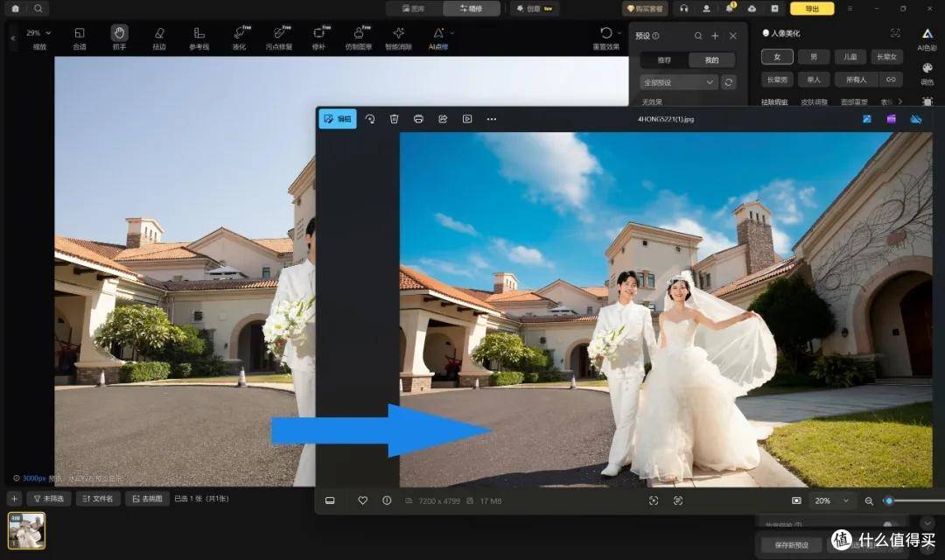Select the 长辈女 portrait category
The height and width of the screenshot is (560, 945).
[887, 57]
